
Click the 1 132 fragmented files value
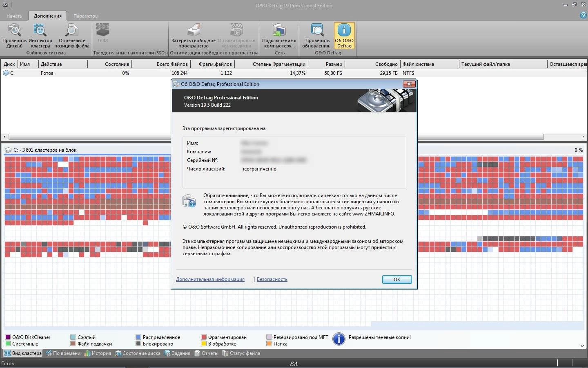tap(226, 73)
